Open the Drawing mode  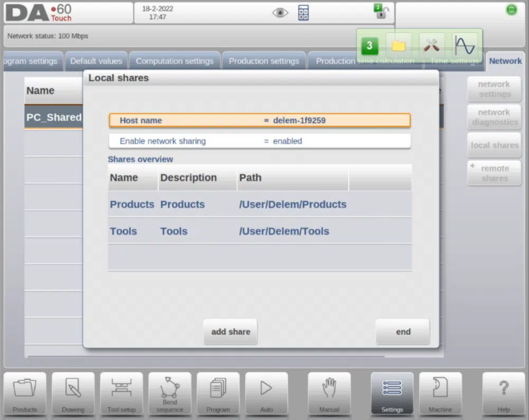coord(73,394)
